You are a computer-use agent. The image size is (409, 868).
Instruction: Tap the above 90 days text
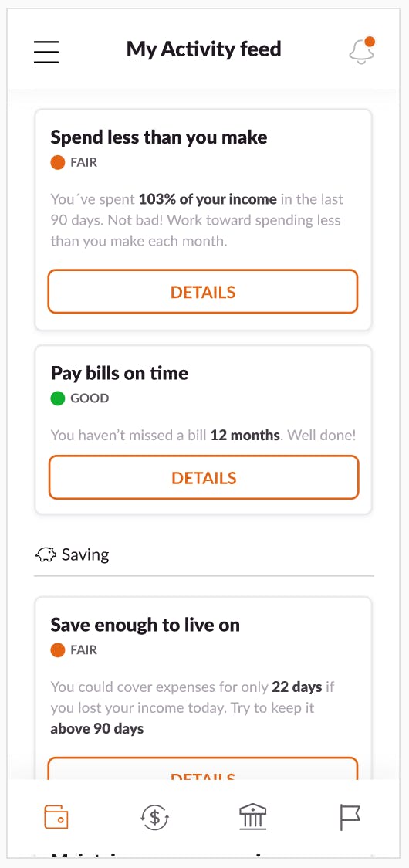tap(97, 729)
